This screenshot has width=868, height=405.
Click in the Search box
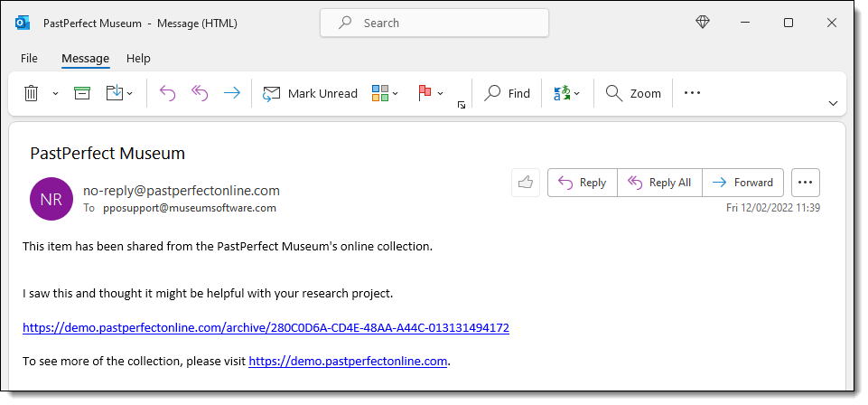(434, 23)
